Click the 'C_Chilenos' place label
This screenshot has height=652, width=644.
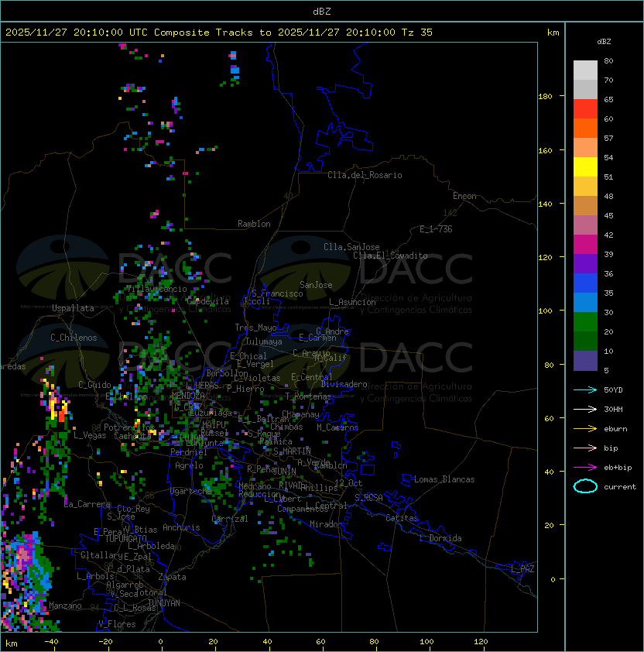74,338
